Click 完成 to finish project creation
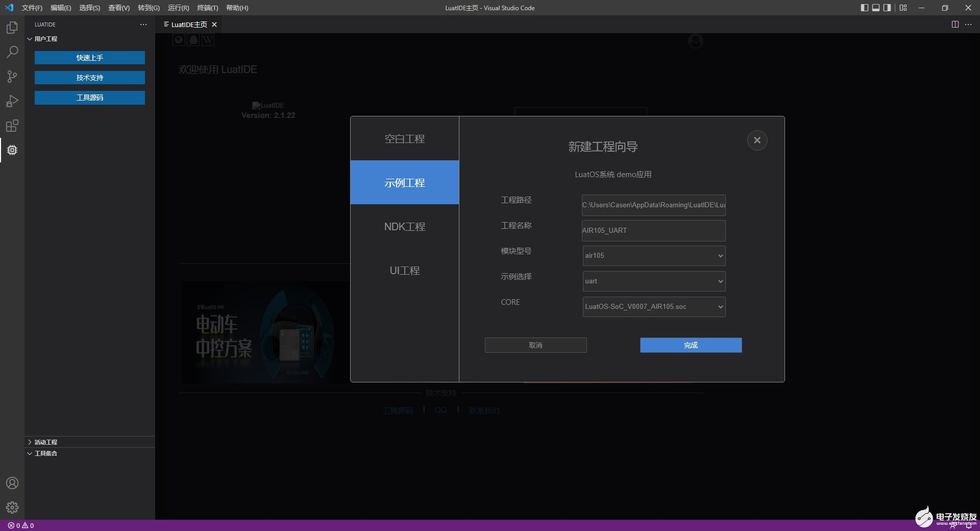The height and width of the screenshot is (531, 980). pyautogui.click(x=691, y=345)
